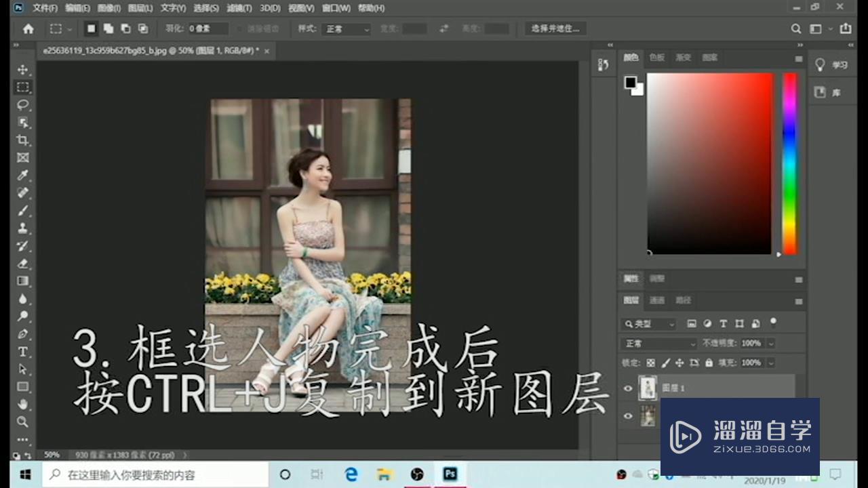Open the 学习 learn panel
This screenshot has height=488, width=868.
tap(832, 65)
